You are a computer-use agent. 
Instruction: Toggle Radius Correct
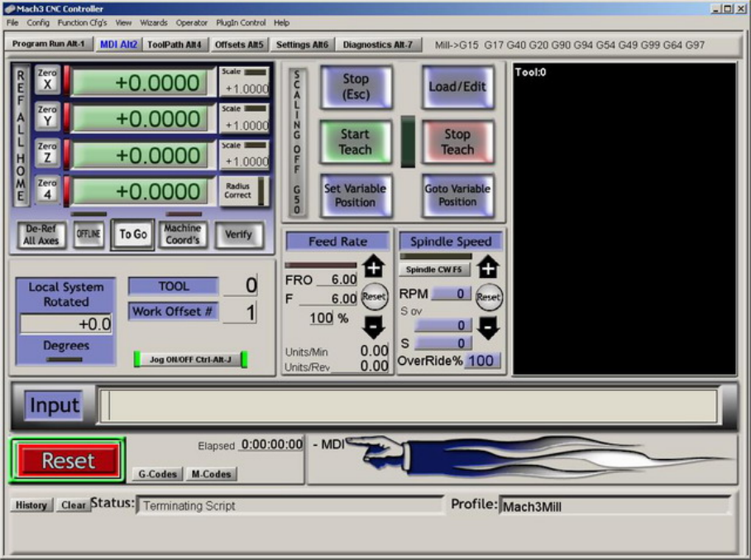coord(238,190)
